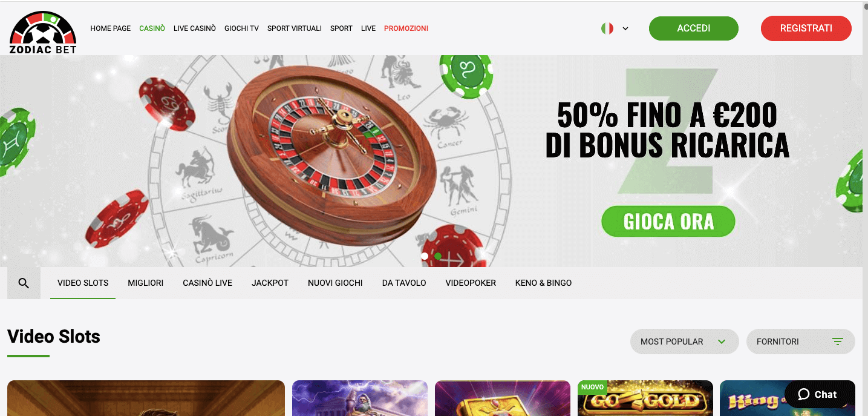Go to Live Casinò menu

point(195,28)
